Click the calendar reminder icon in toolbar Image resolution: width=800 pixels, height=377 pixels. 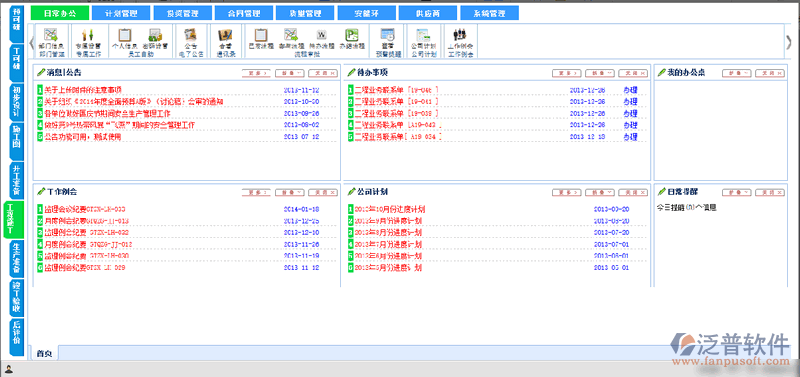click(387, 35)
